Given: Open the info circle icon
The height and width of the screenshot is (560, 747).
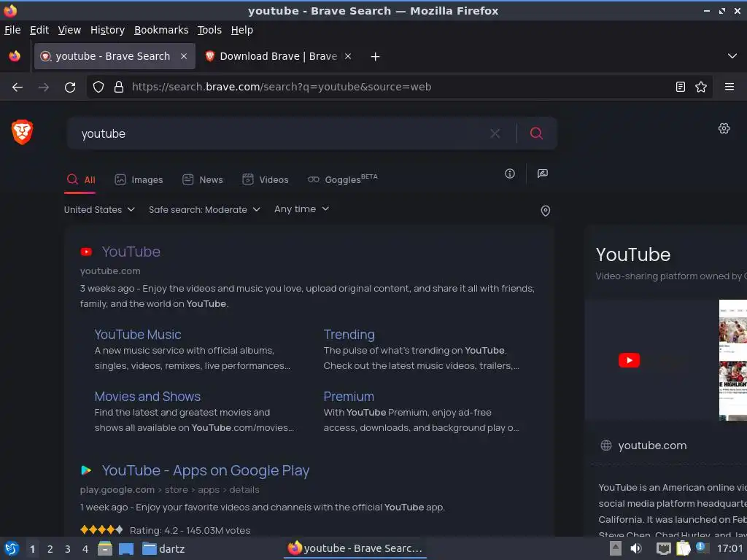Looking at the screenshot, I should (x=510, y=174).
